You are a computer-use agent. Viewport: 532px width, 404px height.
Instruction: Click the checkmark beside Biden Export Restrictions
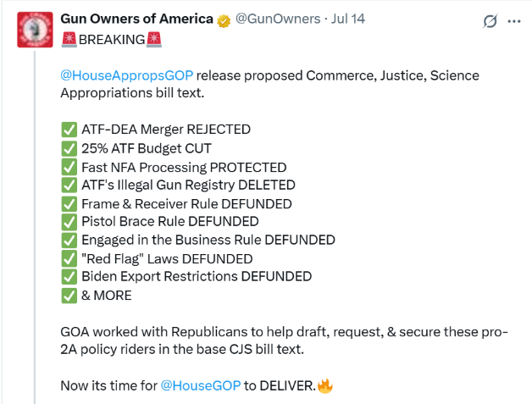tap(69, 277)
